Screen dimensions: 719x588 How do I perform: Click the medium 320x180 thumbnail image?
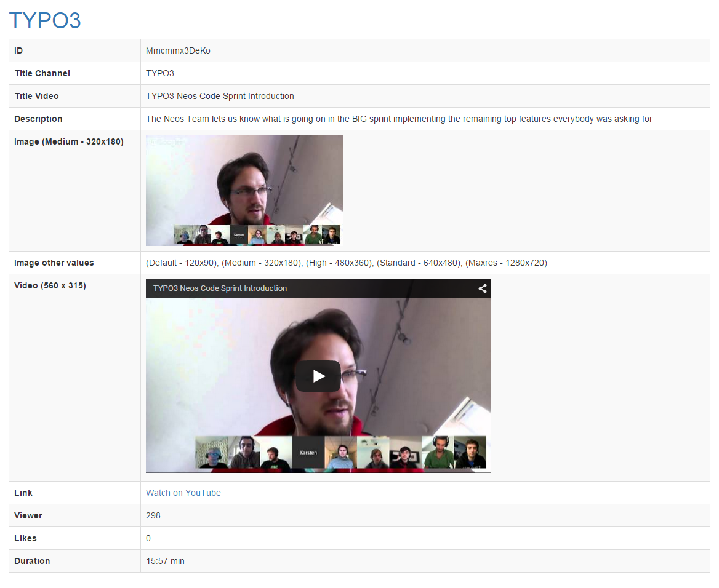click(244, 191)
